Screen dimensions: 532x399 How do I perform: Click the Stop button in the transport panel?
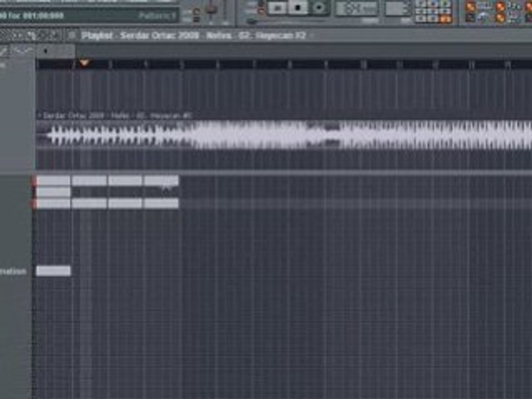click(298, 7)
